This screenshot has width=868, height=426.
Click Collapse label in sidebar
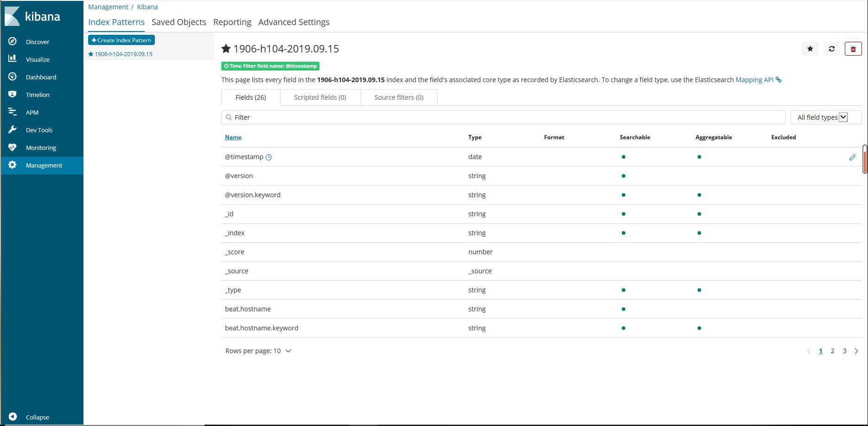point(38,417)
